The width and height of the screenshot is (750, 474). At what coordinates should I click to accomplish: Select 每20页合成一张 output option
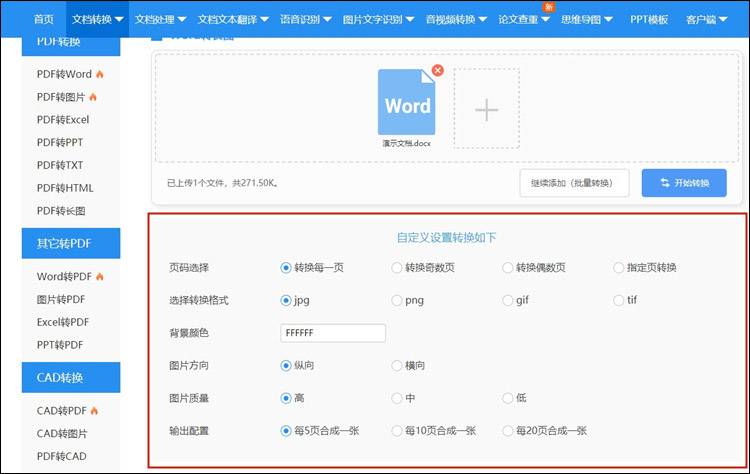[x=507, y=431]
